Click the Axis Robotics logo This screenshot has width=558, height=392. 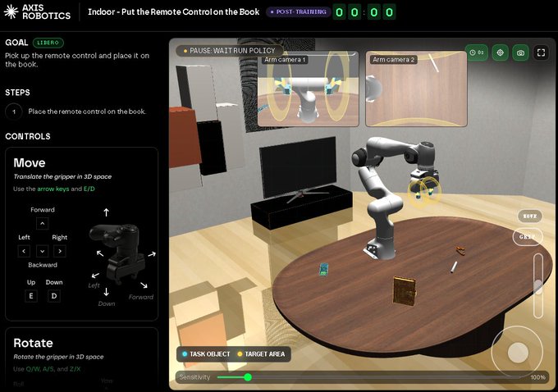coord(37,11)
